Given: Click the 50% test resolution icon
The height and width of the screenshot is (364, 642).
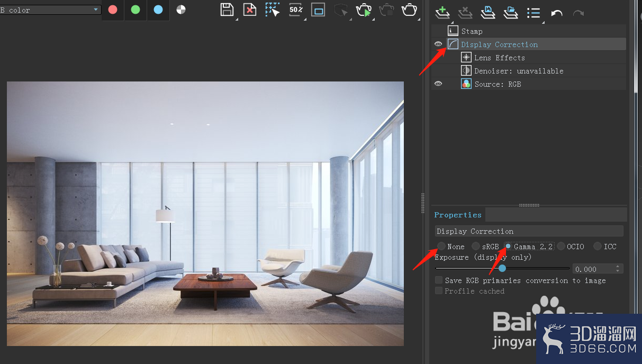Looking at the screenshot, I should click(296, 10).
